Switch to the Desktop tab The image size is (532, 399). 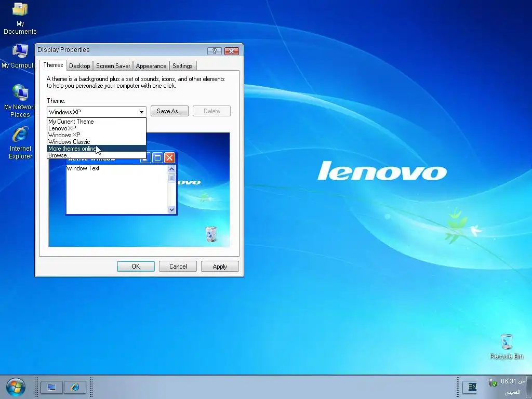79,66
